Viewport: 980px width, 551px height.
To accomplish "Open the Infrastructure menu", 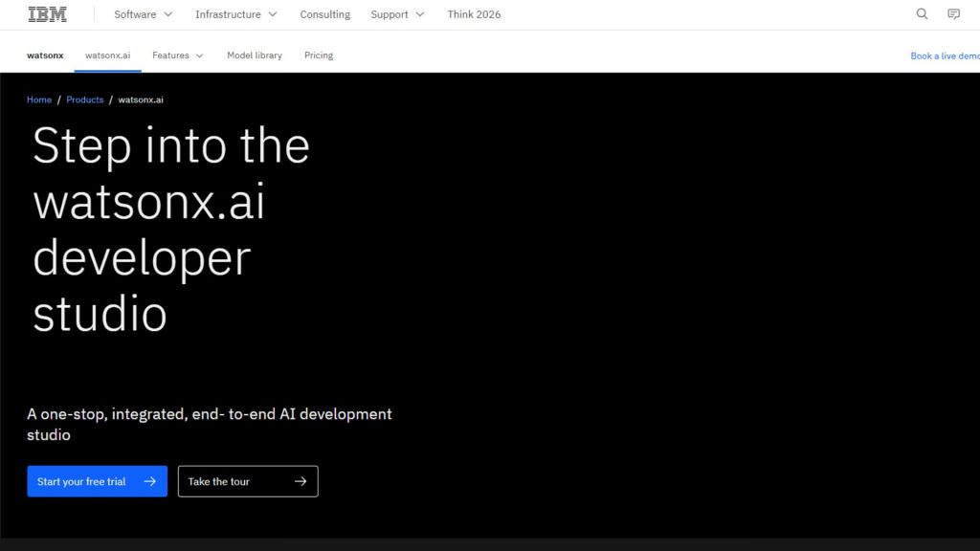I will point(236,14).
